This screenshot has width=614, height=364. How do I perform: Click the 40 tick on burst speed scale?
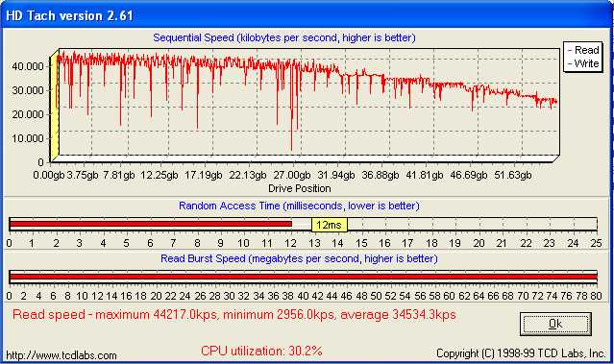tap(303, 296)
